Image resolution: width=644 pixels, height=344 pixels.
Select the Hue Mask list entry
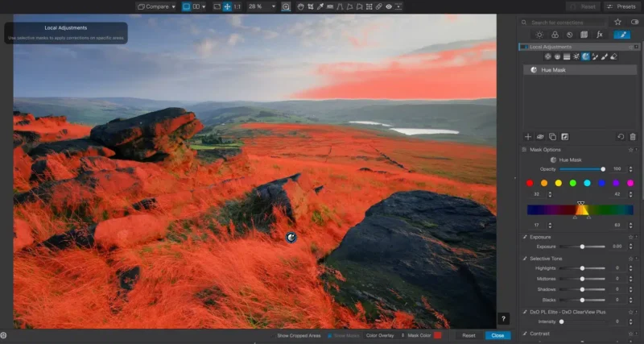[580, 70]
